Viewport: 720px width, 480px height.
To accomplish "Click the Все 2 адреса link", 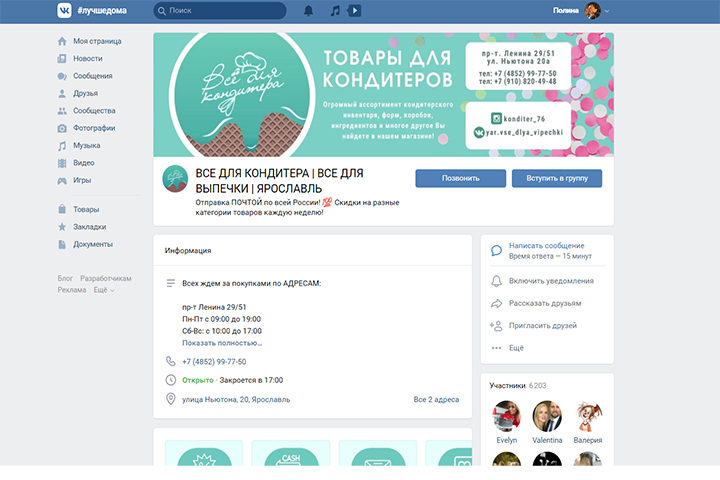I will 436,400.
